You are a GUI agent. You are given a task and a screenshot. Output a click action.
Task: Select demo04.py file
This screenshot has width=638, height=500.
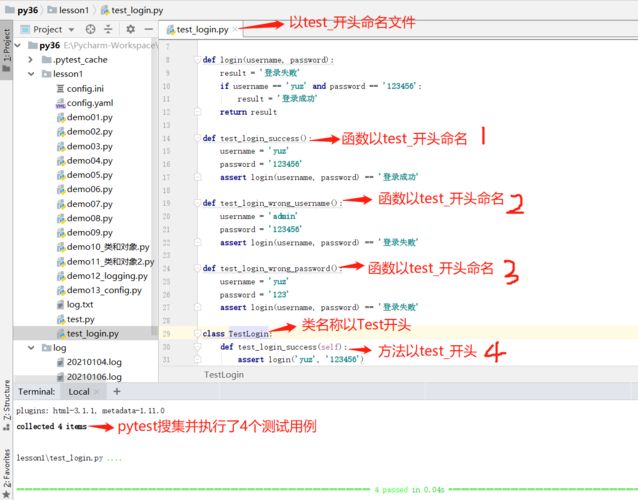(x=90, y=160)
